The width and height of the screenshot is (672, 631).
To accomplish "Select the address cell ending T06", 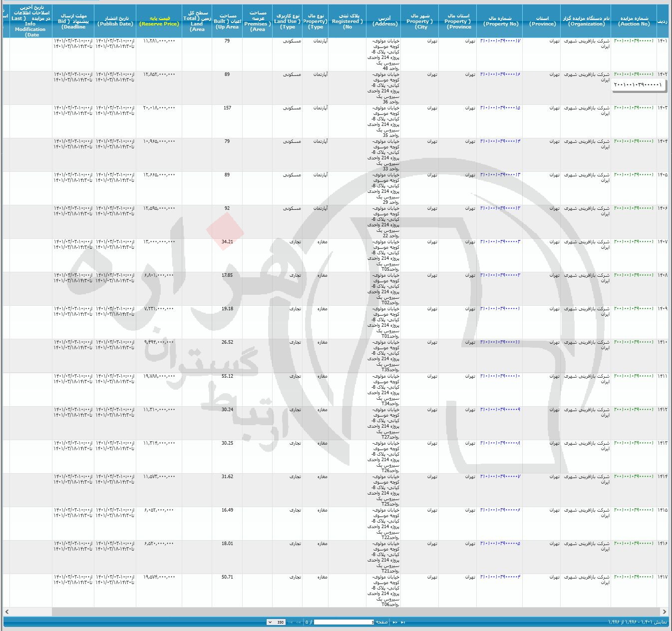I will tap(383, 591).
